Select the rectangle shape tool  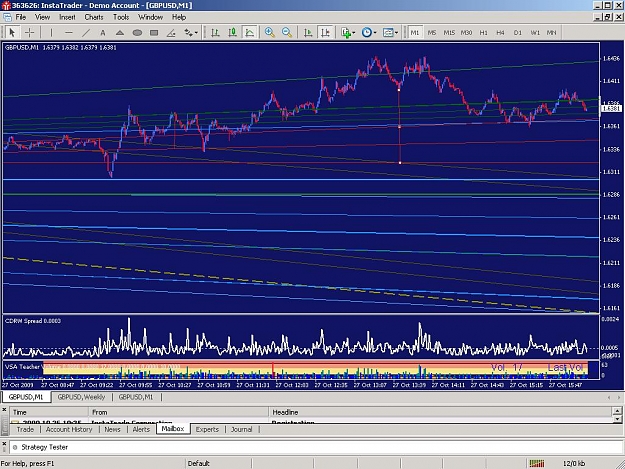(x=154, y=33)
